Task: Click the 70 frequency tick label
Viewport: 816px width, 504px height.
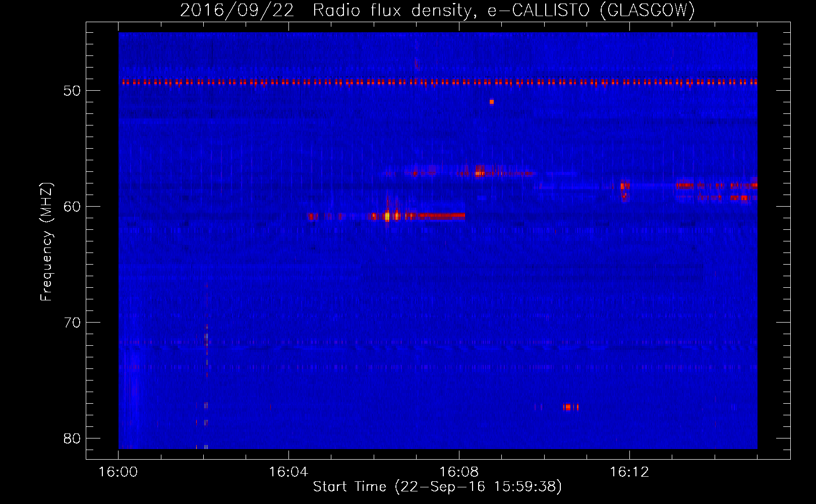Action: coord(72,323)
